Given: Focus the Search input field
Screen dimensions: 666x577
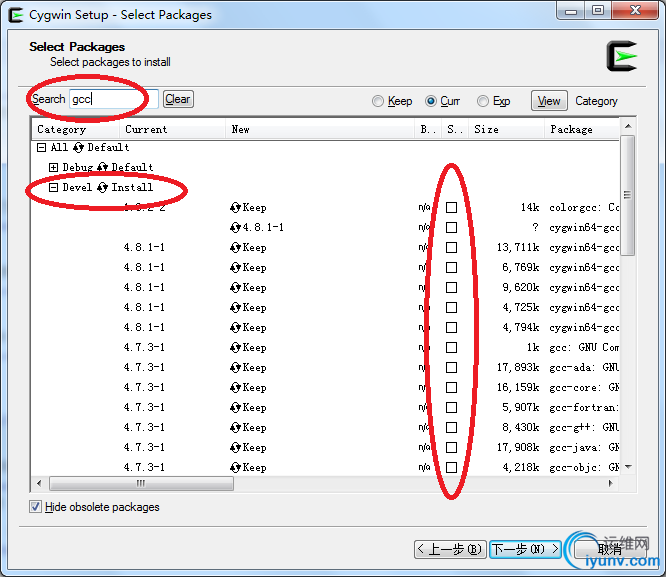Looking at the screenshot, I should tap(114, 99).
